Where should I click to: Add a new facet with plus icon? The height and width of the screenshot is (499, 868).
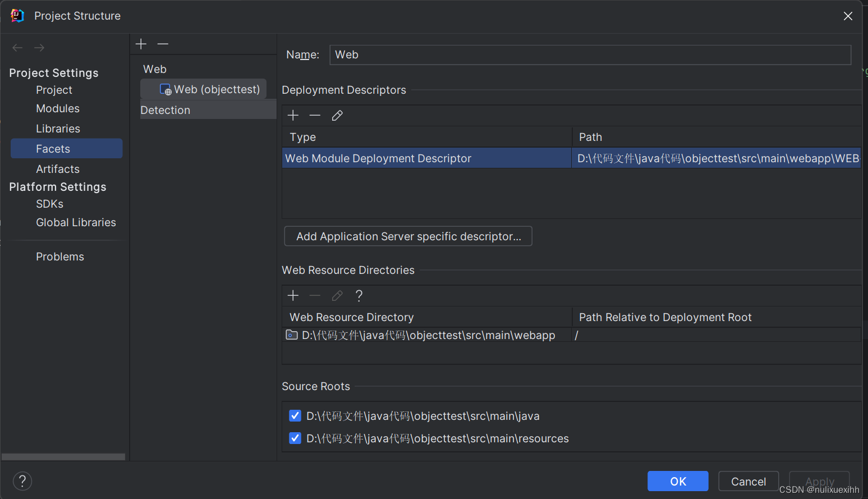141,44
